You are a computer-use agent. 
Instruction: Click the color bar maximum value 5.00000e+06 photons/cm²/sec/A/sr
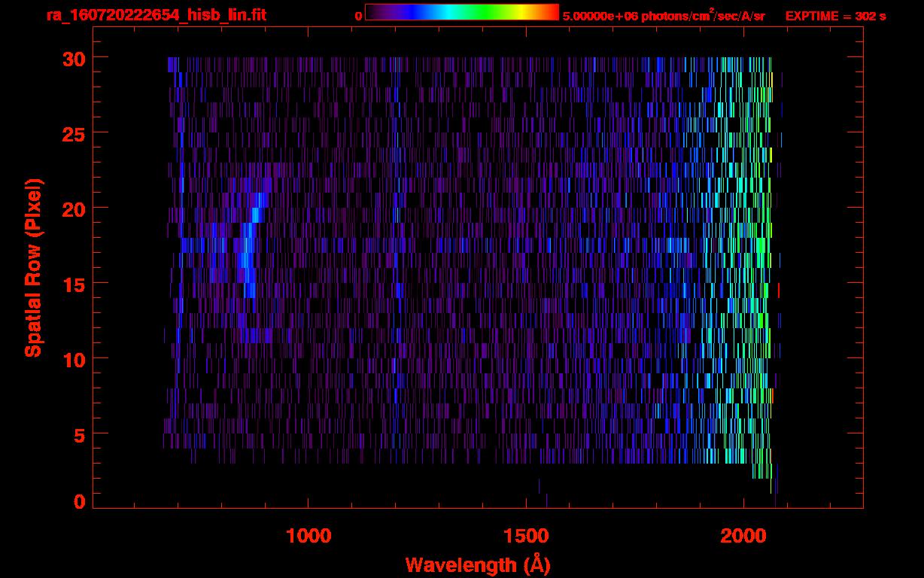(664, 15)
